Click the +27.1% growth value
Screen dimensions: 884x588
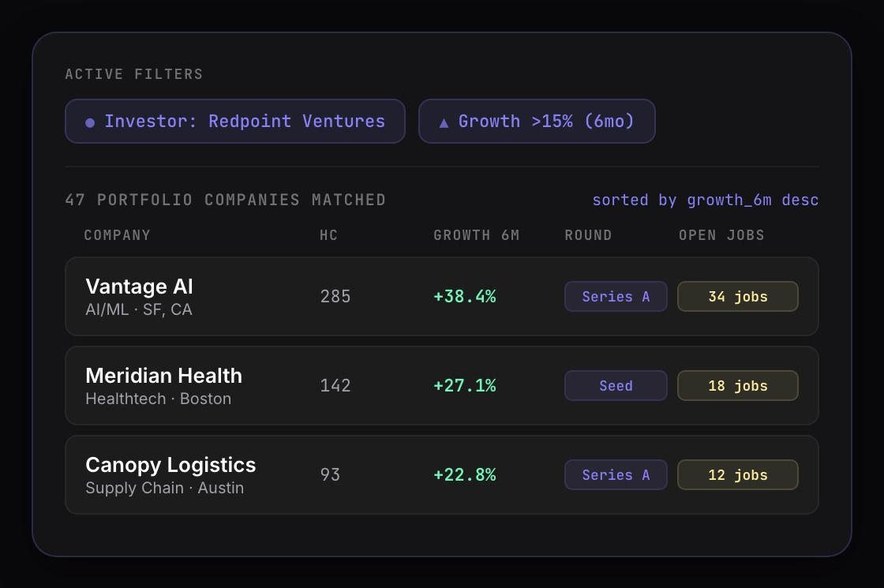pos(465,386)
